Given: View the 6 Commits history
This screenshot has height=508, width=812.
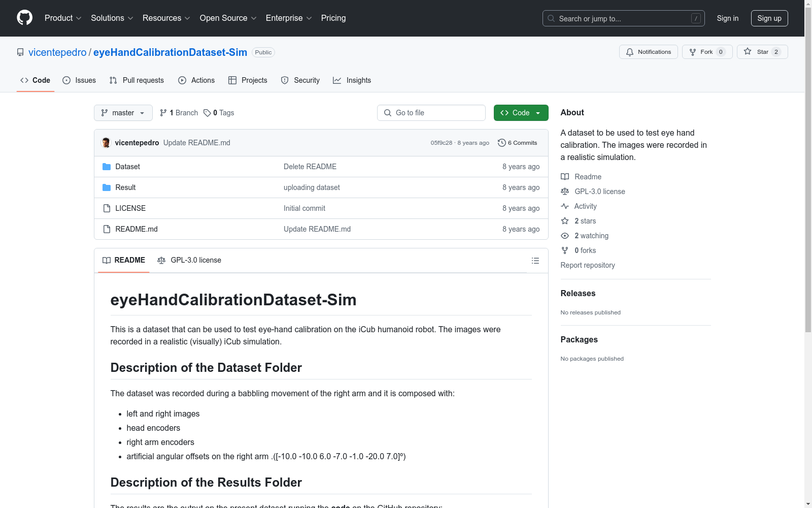Looking at the screenshot, I should 518,143.
